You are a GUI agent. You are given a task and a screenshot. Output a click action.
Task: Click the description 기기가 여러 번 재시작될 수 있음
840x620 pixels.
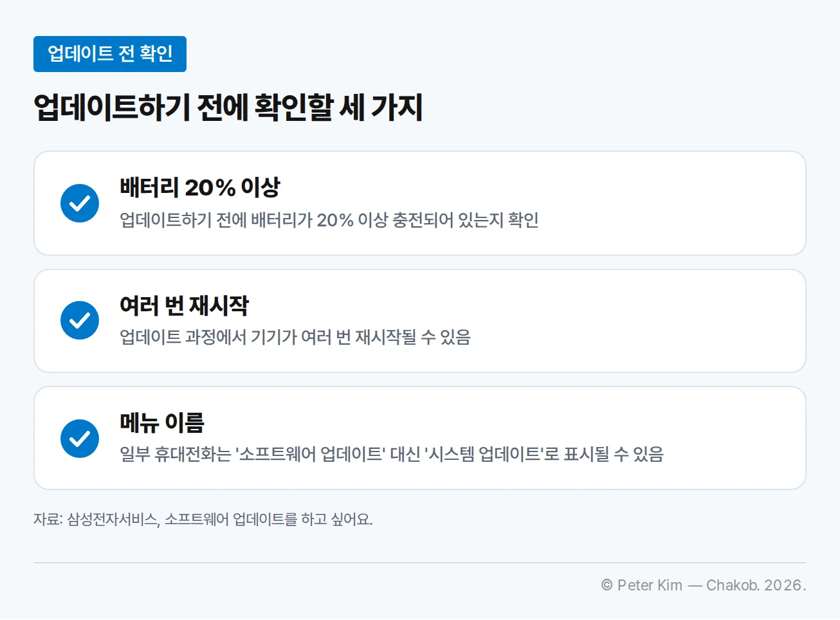pyautogui.click(x=295, y=337)
